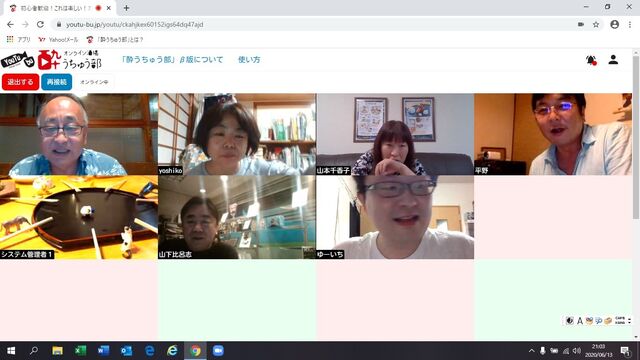Open Zoom from the taskbar
The image size is (640, 360).
[x=218, y=351]
